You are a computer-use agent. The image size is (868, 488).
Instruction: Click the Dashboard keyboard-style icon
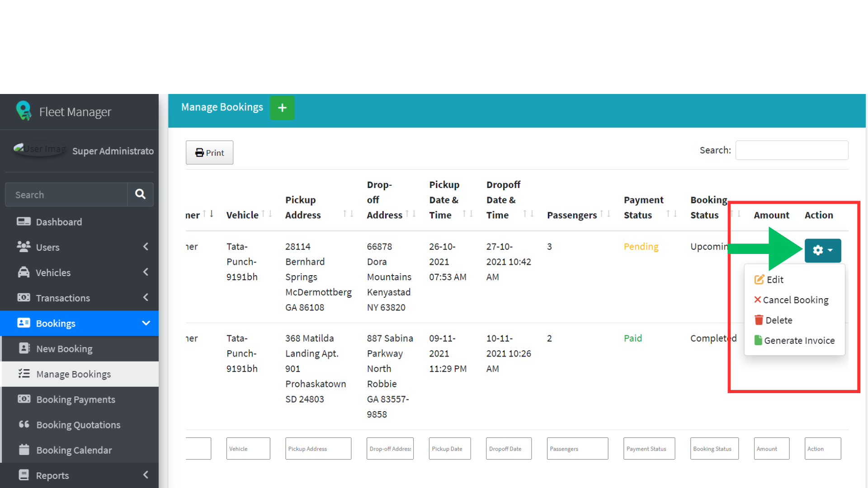pos(24,221)
